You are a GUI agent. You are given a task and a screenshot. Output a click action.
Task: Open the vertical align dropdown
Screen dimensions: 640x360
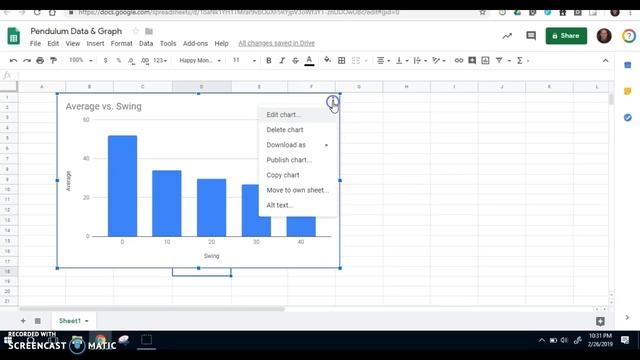point(402,60)
